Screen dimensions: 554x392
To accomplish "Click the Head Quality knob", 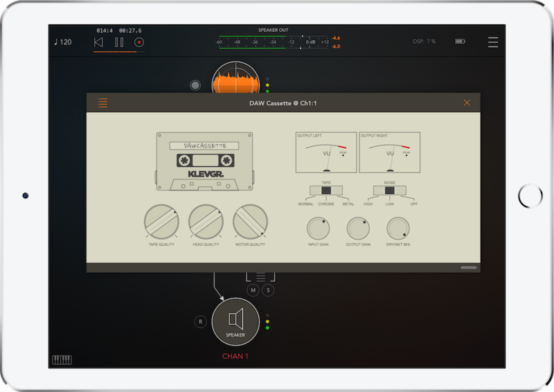I will pyautogui.click(x=206, y=222).
